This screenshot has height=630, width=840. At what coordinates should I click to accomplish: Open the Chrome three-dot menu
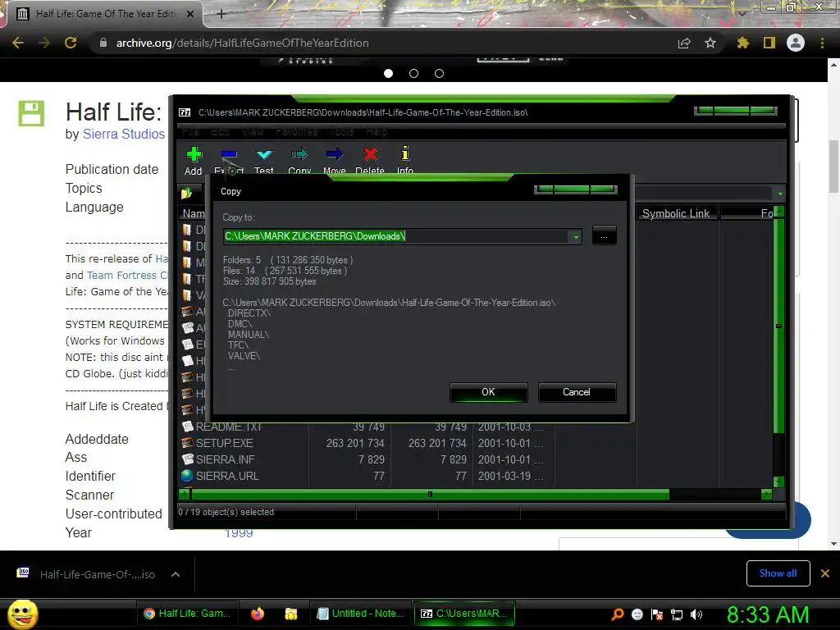tap(822, 43)
